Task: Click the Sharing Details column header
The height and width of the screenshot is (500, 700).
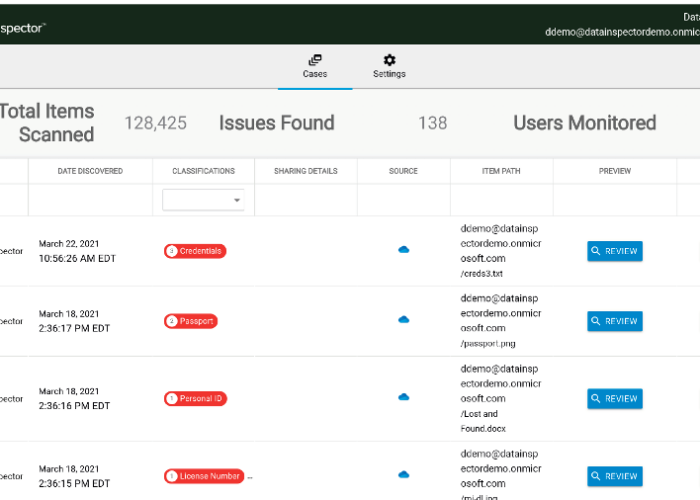Action: (x=306, y=171)
